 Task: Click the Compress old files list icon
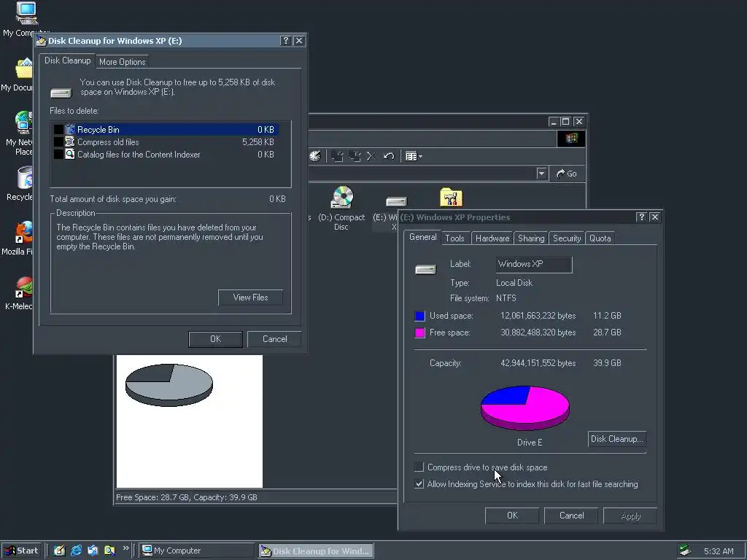[x=70, y=142]
